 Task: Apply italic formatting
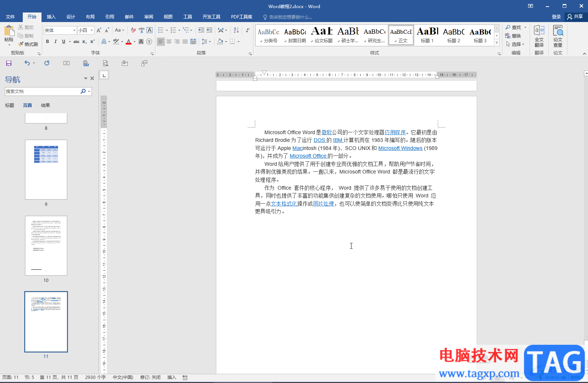pyautogui.click(x=55, y=42)
